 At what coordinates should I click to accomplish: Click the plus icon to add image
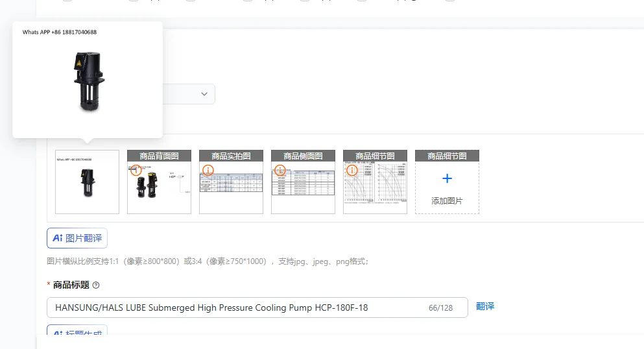[447, 178]
